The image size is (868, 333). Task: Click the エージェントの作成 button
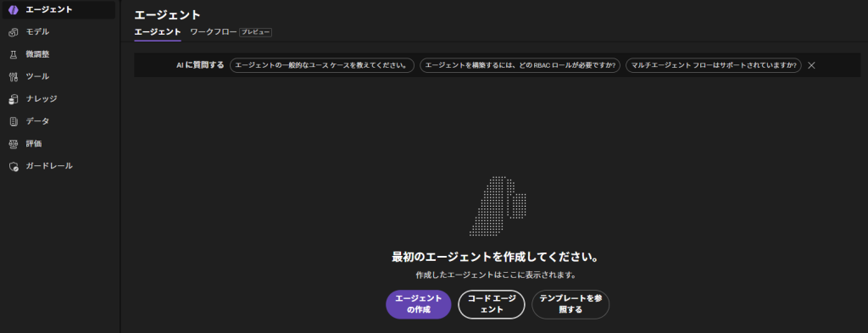(x=419, y=304)
